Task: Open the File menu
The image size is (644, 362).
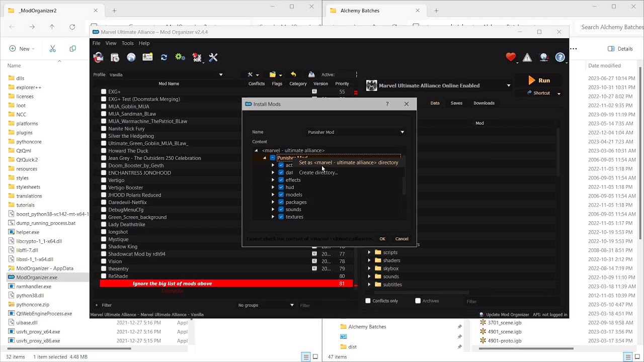Action: click(x=96, y=43)
